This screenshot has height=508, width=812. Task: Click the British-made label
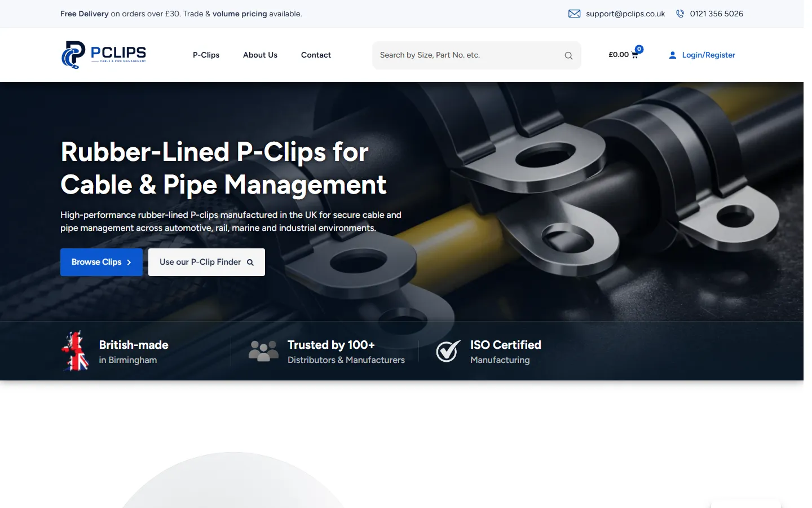134,345
